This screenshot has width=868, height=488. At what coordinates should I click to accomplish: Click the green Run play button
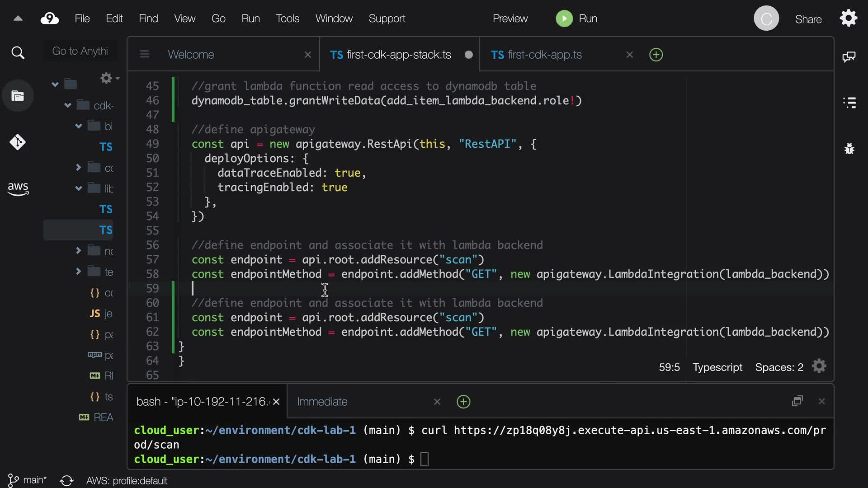point(564,19)
